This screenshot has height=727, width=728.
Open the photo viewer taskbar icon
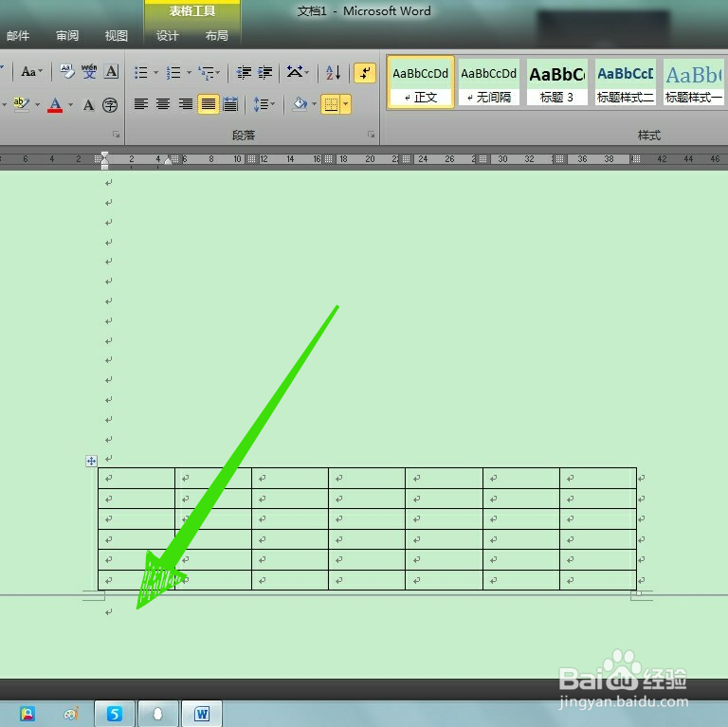pos(27,714)
